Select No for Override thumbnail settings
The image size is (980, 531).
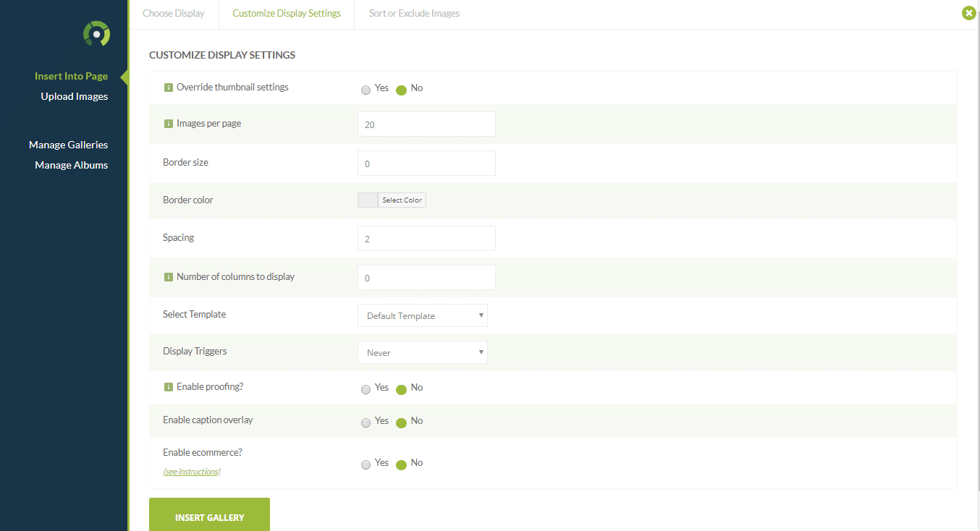(x=402, y=90)
